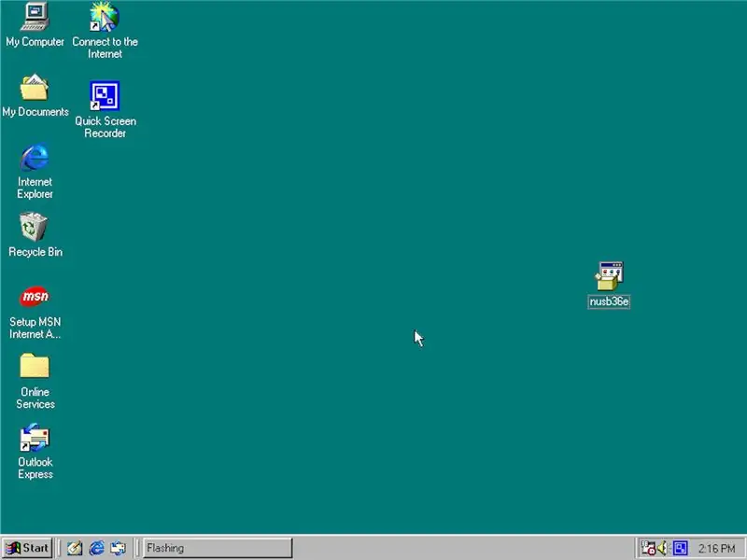The height and width of the screenshot is (560, 747).
Task: Click the Outlook Express desktop shortcut
Action: tap(35, 438)
